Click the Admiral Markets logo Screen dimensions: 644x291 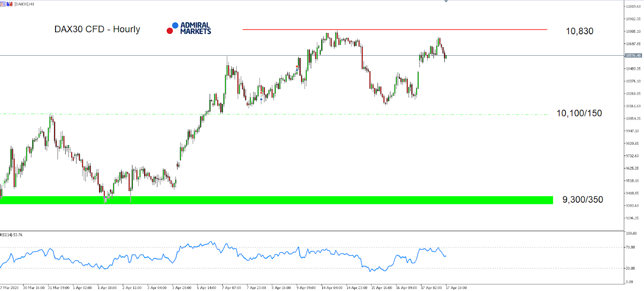(x=189, y=28)
